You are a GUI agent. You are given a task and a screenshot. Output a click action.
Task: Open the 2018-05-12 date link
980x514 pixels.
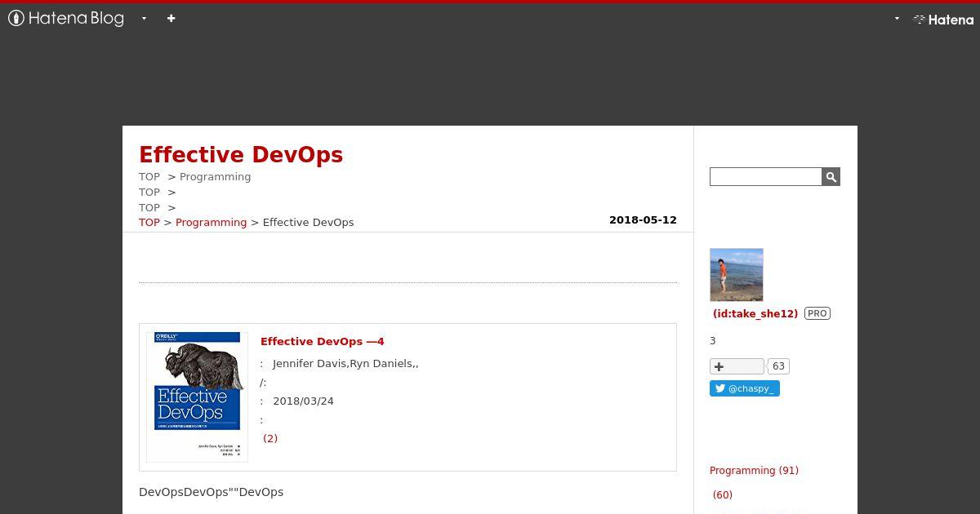click(643, 219)
